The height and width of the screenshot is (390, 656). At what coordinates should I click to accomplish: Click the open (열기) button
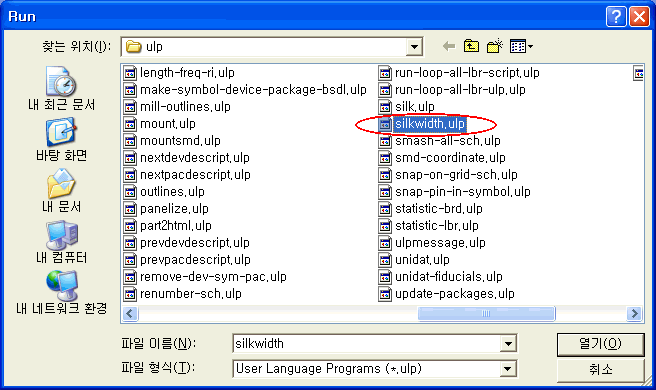tap(600, 344)
